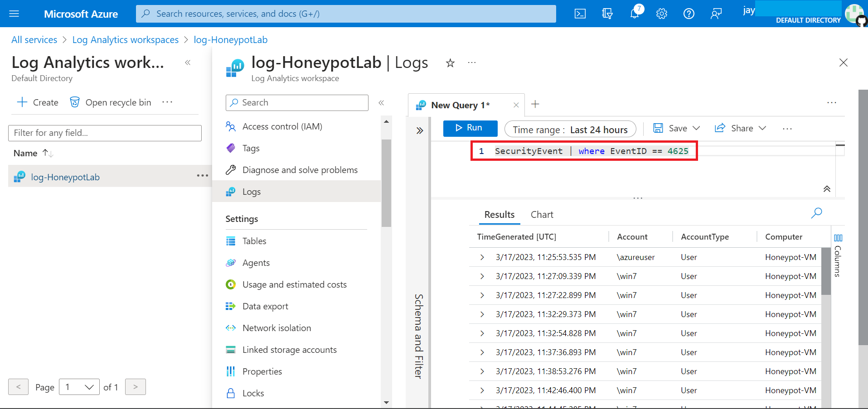Collapse the resource menu with double chevron
Screen dimensions: 868x409
tap(381, 103)
